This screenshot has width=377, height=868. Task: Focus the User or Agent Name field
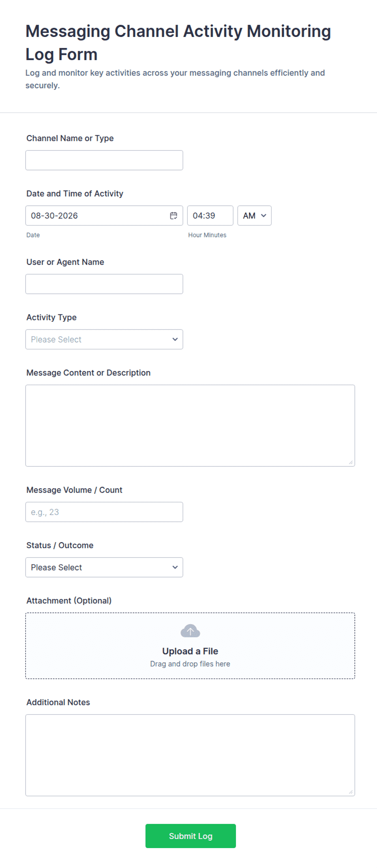click(x=104, y=284)
